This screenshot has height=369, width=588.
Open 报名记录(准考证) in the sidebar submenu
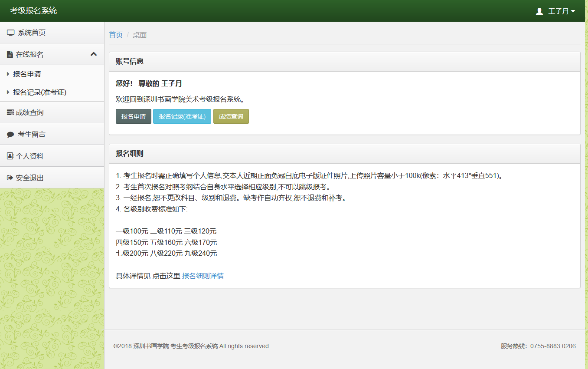[x=52, y=92]
